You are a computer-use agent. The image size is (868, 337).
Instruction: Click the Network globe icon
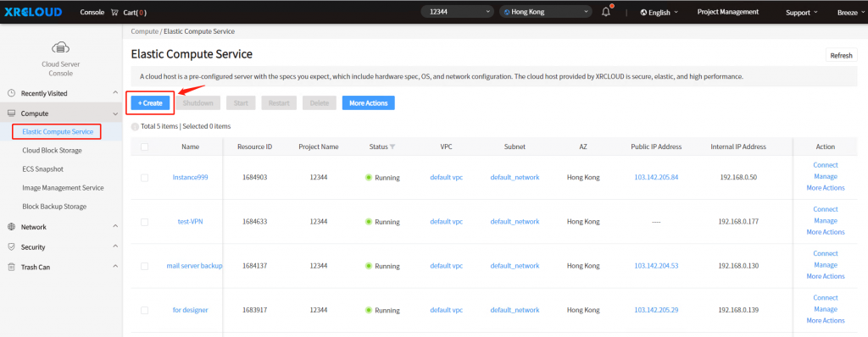pos(12,227)
